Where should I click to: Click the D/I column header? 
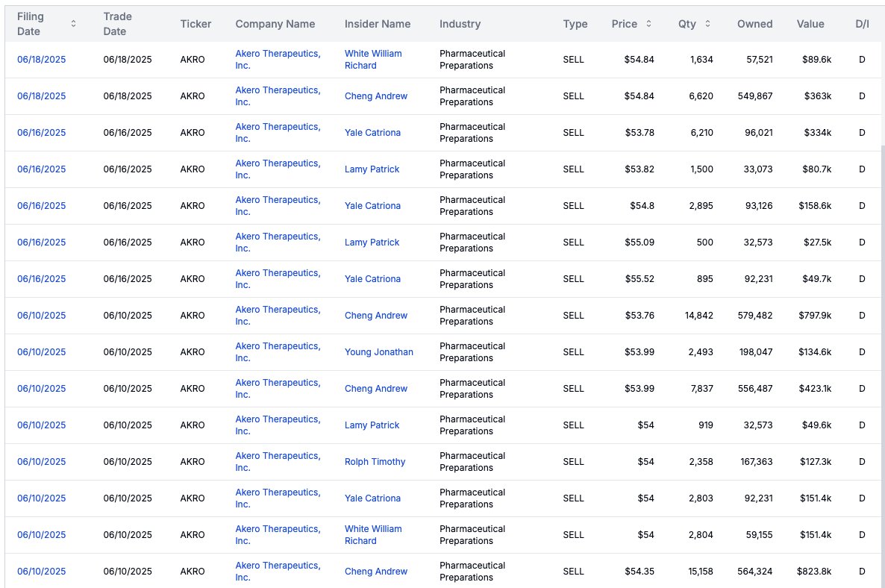pos(862,24)
